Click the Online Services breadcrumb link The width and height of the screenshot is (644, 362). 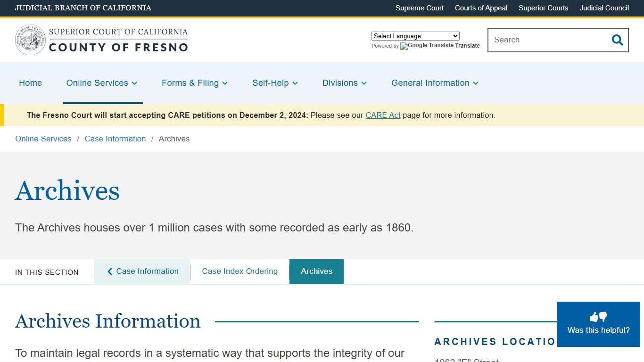[x=43, y=139]
